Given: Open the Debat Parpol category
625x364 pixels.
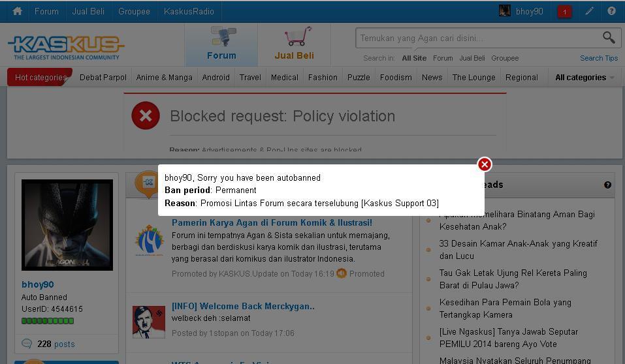Looking at the screenshot, I should [x=103, y=77].
